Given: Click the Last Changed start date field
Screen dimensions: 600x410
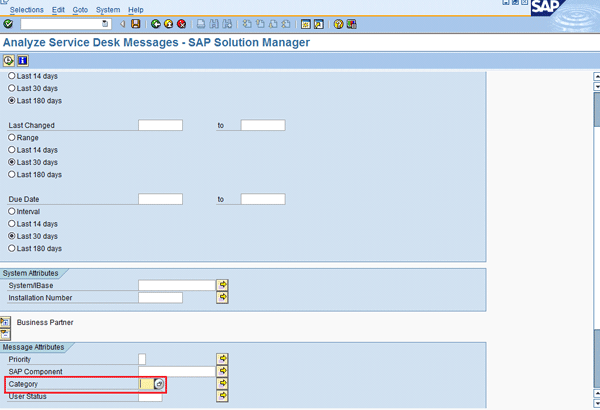Looking at the screenshot, I should coord(160,125).
